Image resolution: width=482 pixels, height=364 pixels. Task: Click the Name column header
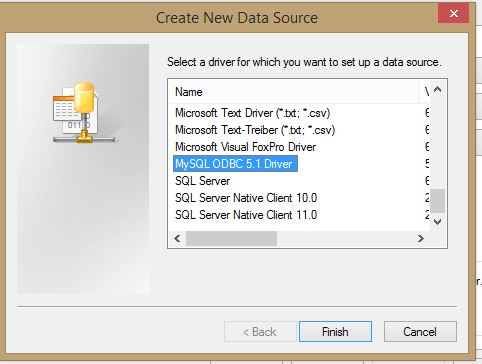pyautogui.click(x=294, y=92)
